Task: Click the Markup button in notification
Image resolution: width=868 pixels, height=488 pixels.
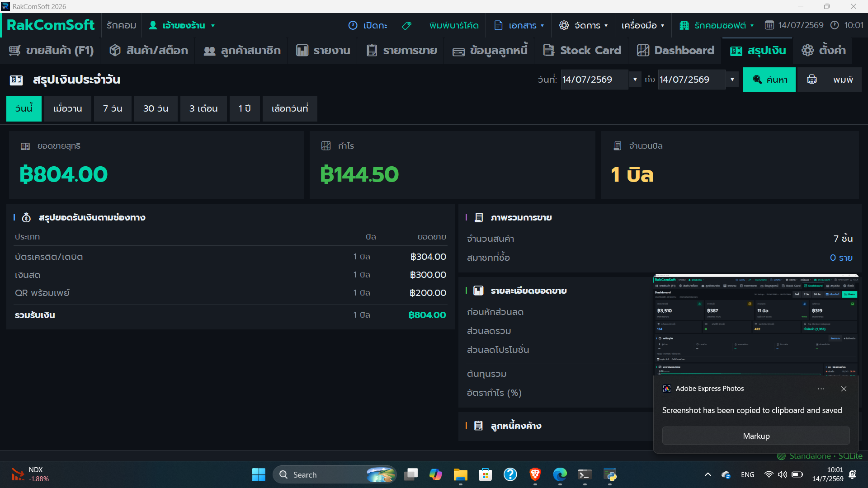Action: click(x=756, y=436)
